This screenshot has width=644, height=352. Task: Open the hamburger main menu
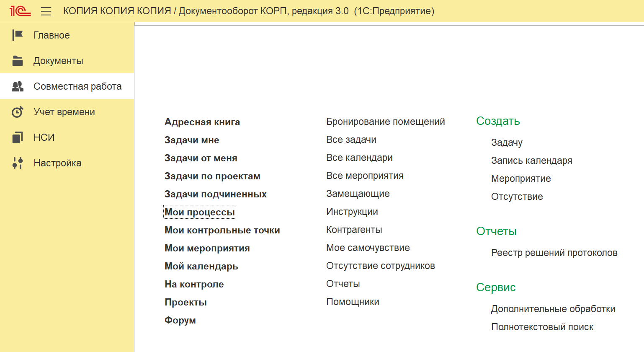[x=46, y=11]
